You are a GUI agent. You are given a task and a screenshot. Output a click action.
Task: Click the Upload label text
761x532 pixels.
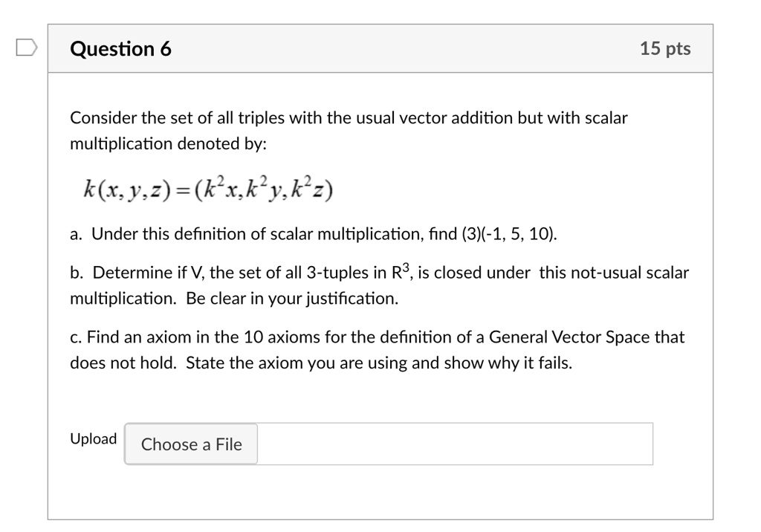[92, 438]
